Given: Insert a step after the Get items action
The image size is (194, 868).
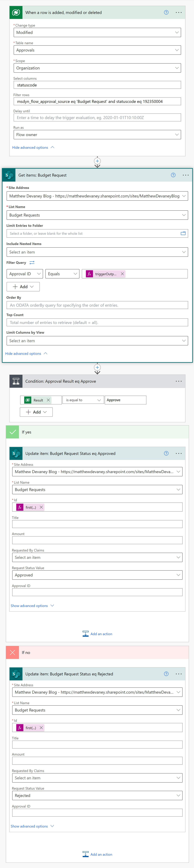Looking at the screenshot, I should [x=97, y=368].
